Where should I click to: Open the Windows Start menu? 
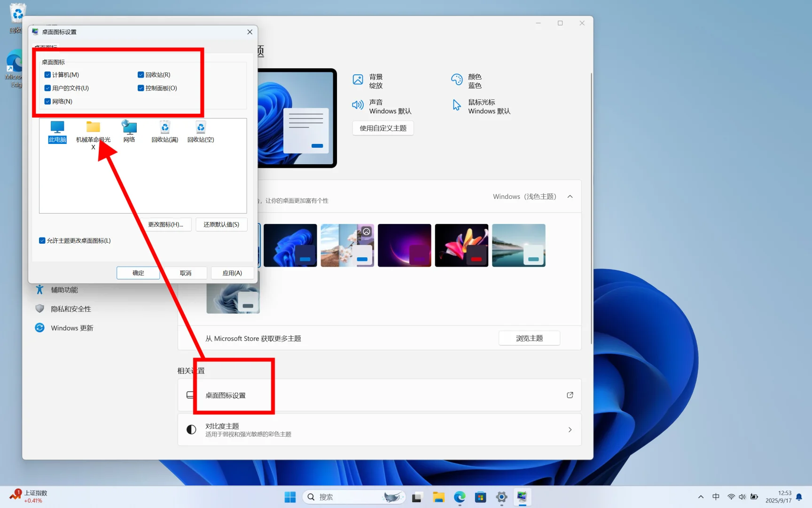(x=290, y=497)
